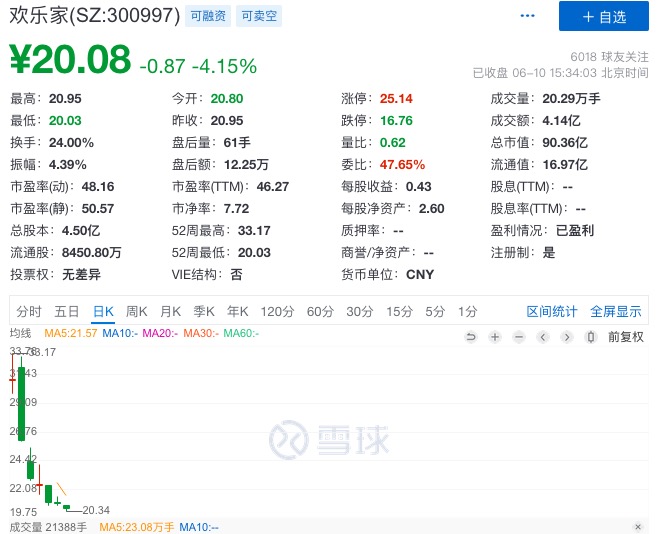Click the 20.34 low price marker on chart
Image resolution: width=662 pixels, height=534 pixels.
96,510
